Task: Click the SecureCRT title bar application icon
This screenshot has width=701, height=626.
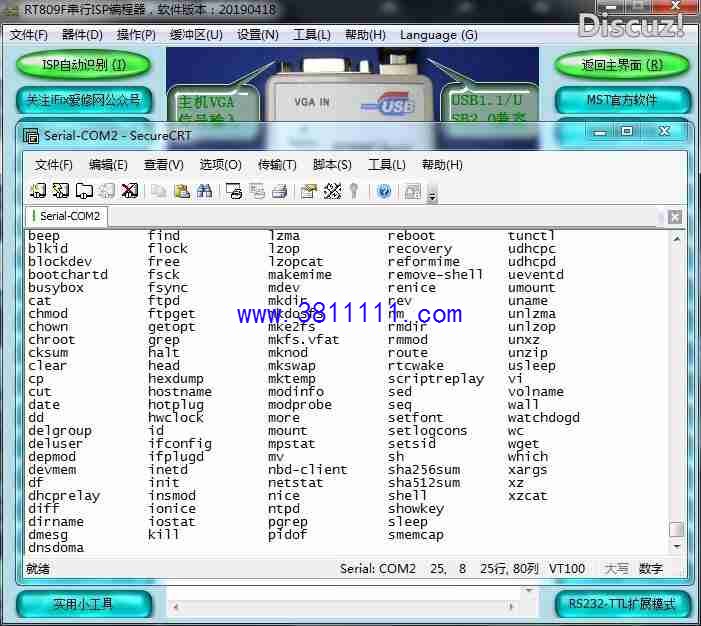Action: pyautogui.click(x=31, y=135)
